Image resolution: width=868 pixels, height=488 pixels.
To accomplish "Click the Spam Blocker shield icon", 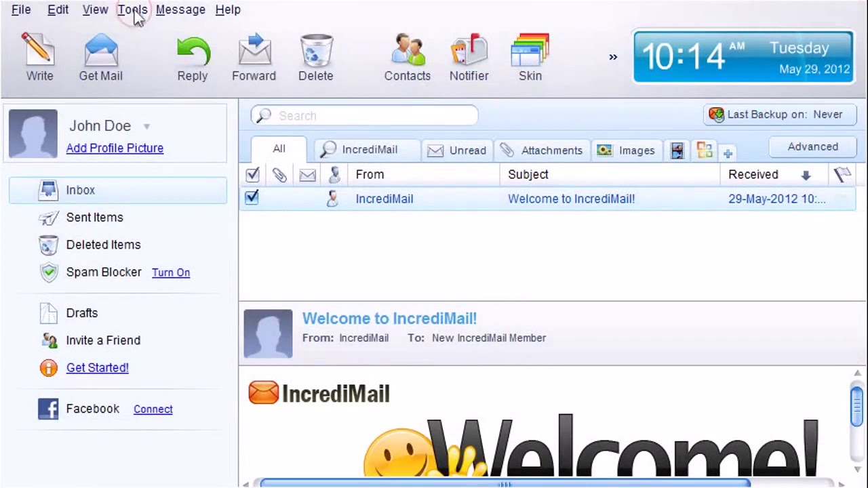I will click(49, 272).
